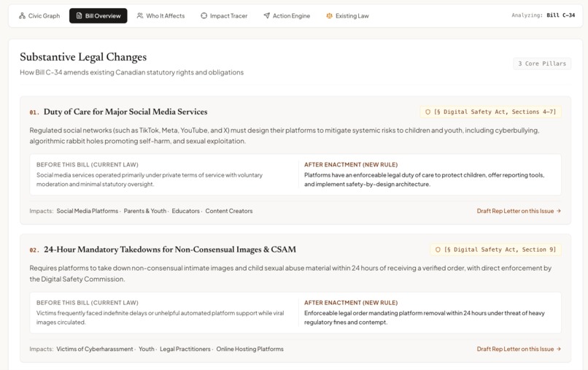Select the Legal Practitioners impact tag
The image size is (588, 370).
click(185, 349)
